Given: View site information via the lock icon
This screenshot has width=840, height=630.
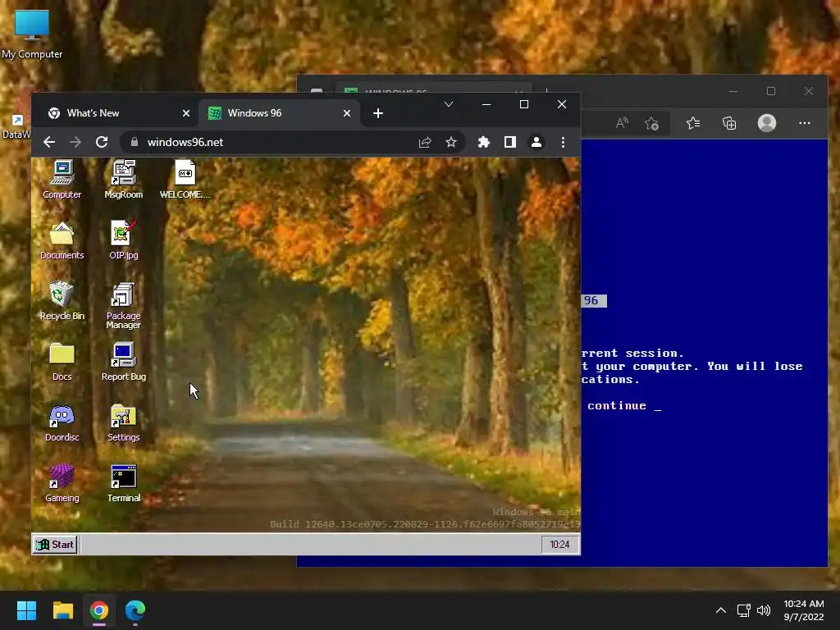Looking at the screenshot, I should 135,142.
